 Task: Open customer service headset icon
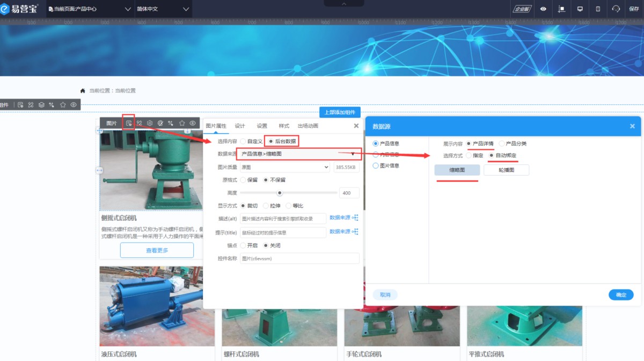[x=616, y=9]
